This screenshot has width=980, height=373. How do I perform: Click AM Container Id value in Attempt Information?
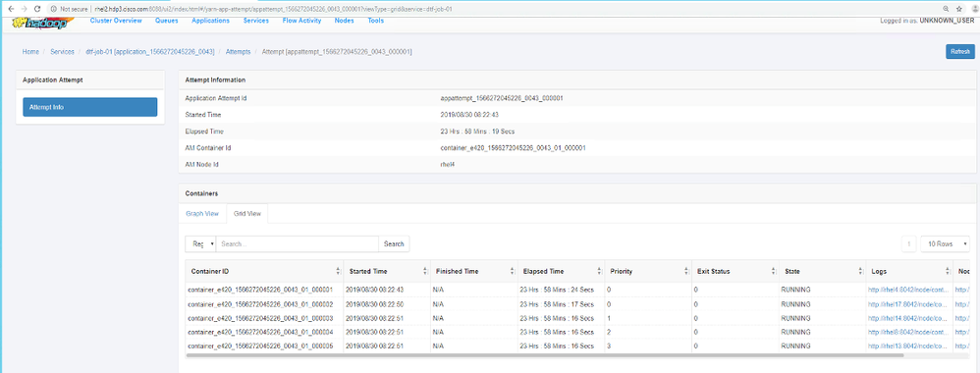(514, 148)
